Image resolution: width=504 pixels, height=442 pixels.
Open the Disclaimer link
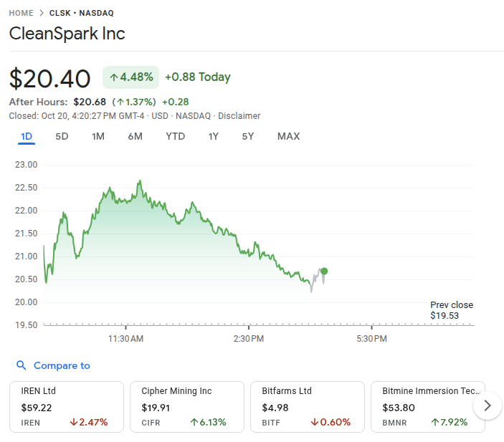click(239, 116)
